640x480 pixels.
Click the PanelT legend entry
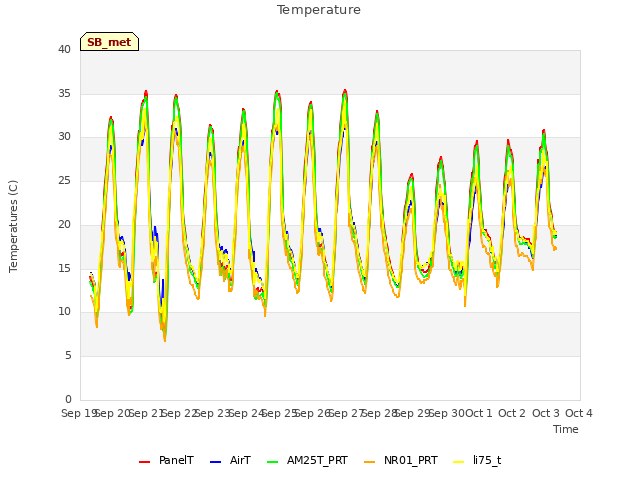[x=166, y=460]
